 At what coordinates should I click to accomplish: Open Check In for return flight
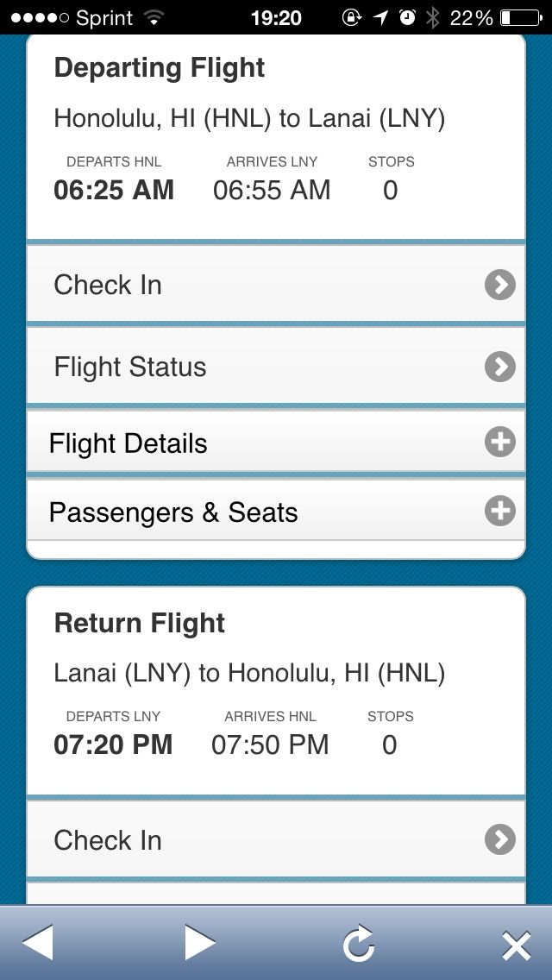[x=108, y=840]
